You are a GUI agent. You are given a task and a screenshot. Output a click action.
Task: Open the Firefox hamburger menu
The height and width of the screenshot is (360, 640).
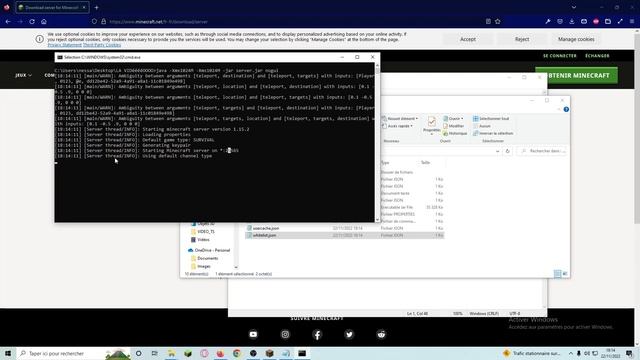click(632, 22)
